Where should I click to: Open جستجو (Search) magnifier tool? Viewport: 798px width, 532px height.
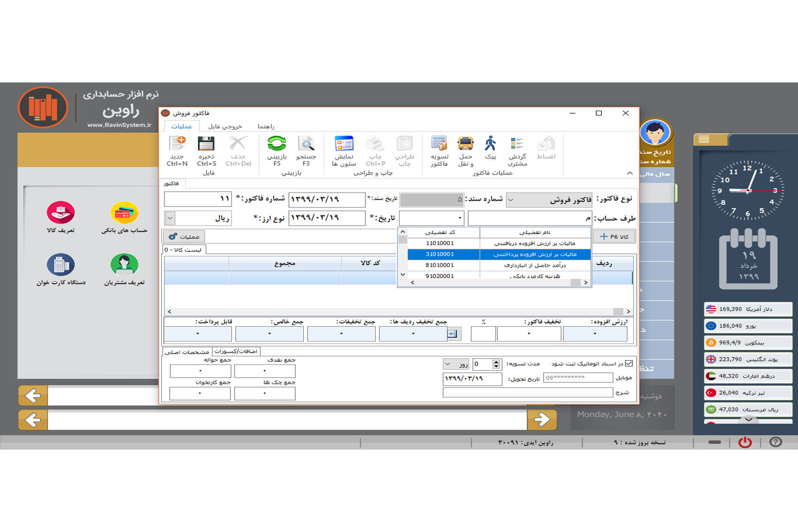point(306,145)
